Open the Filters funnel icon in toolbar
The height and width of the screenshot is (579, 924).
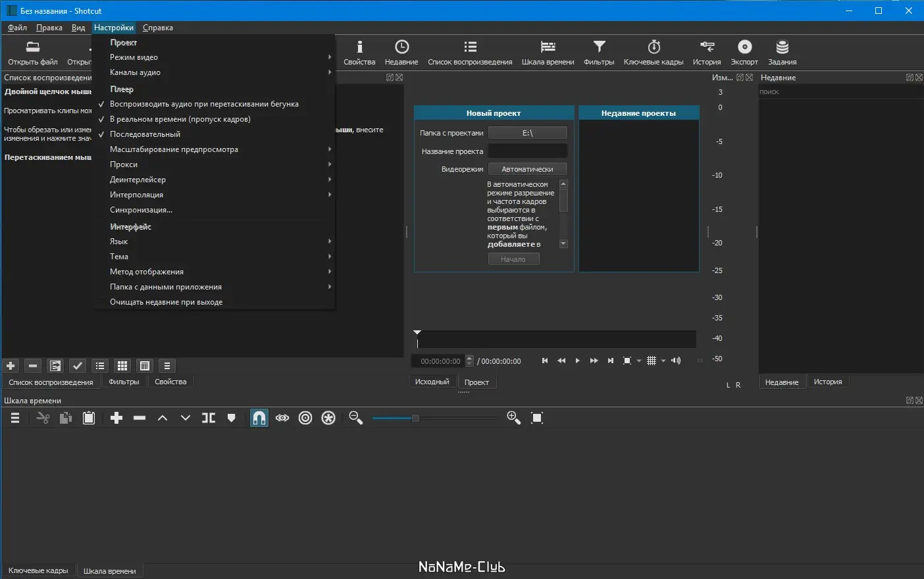598,53
